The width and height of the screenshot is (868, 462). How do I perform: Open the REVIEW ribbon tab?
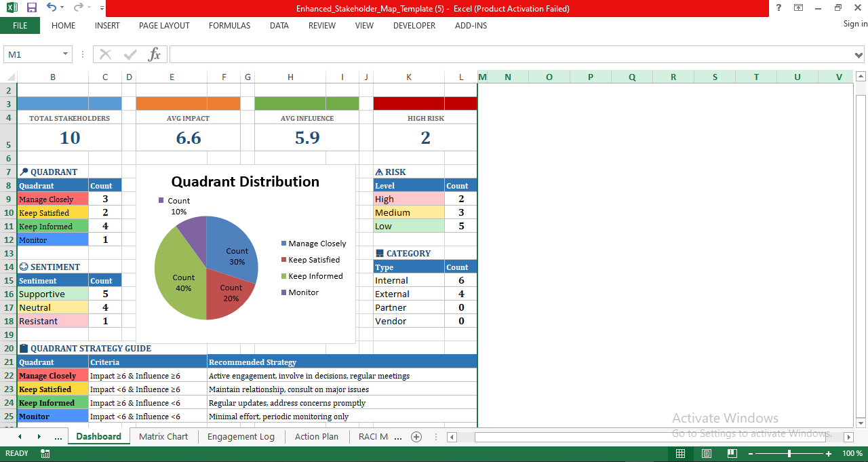tap(322, 26)
